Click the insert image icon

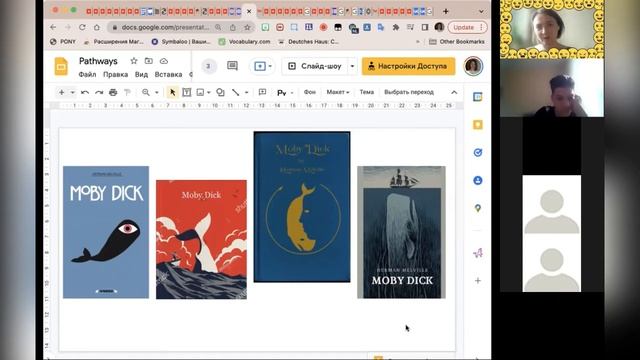point(200,92)
